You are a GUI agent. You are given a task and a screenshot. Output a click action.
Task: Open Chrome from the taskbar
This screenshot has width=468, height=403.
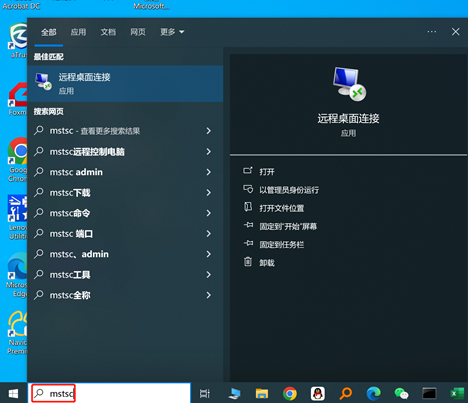(x=290, y=394)
